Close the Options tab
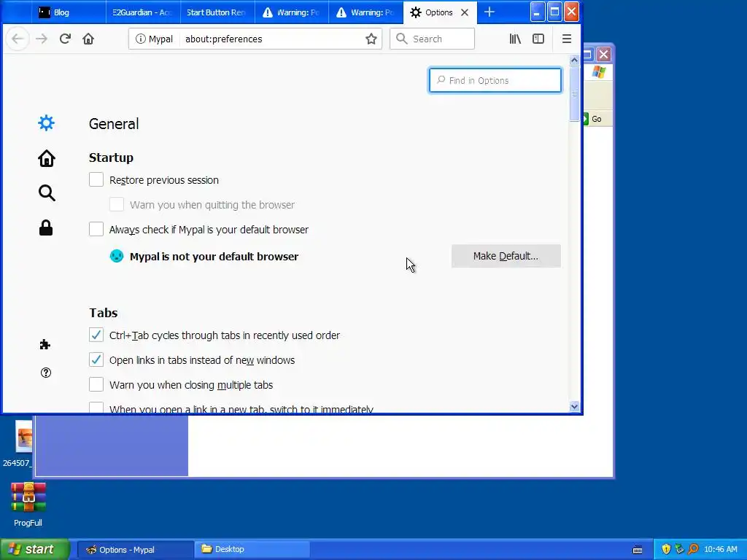Image resolution: width=747 pixels, height=560 pixels. pos(465,12)
